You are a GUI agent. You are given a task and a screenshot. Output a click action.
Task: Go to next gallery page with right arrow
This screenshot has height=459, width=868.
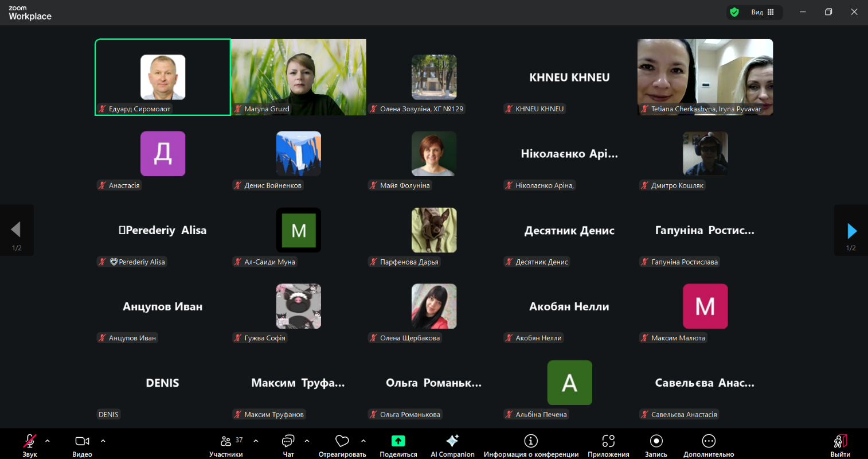pyautogui.click(x=851, y=231)
